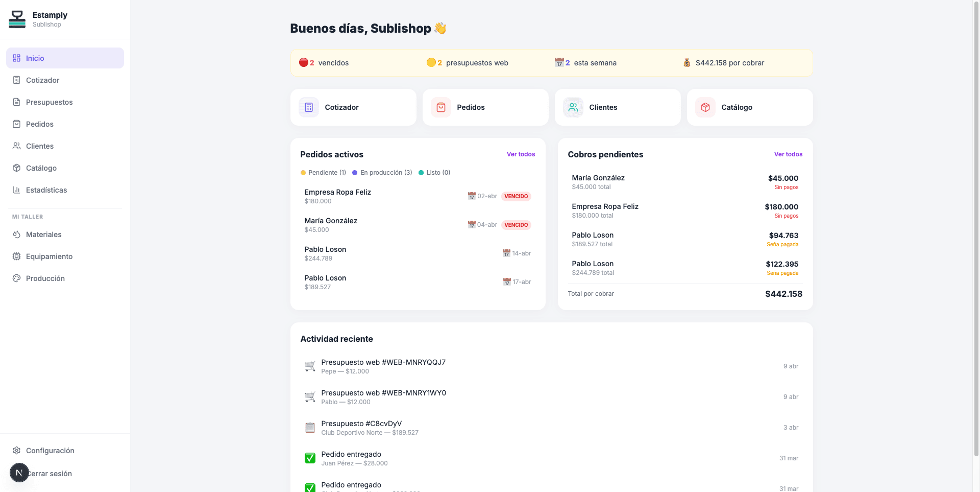Open the Producción icon under Mi Taller
980x492 pixels.
coord(17,278)
